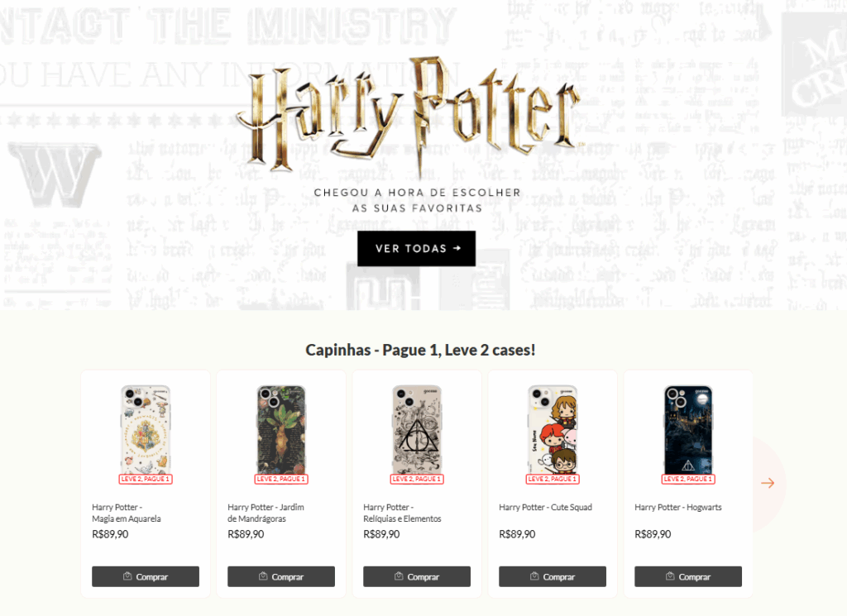The width and height of the screenshot is (847, 616).
Task: Open the Jardim de Mandrágoras case image
Action: [x=281, y=430]
